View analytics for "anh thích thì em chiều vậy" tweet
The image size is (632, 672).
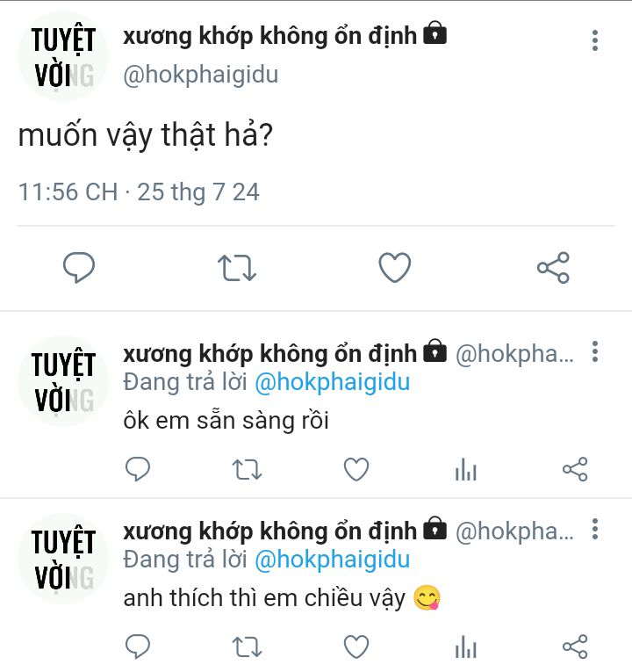[465, 648]
